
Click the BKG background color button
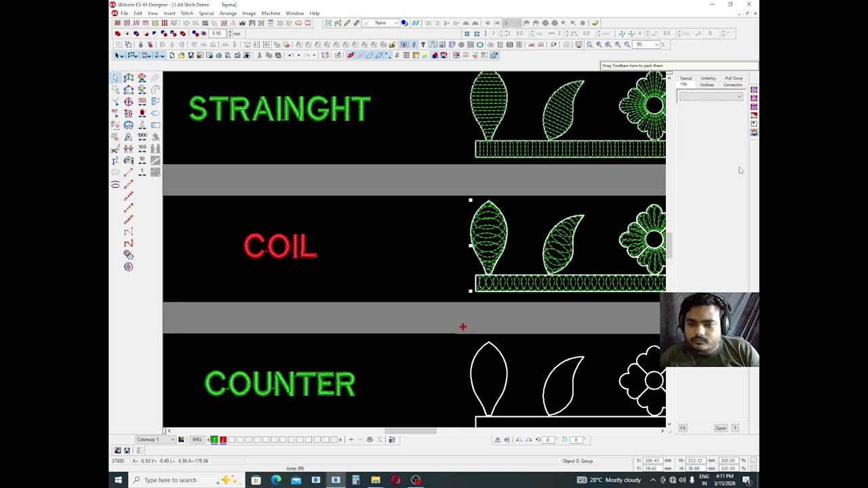pyautogui.click(x=197, y=440)
